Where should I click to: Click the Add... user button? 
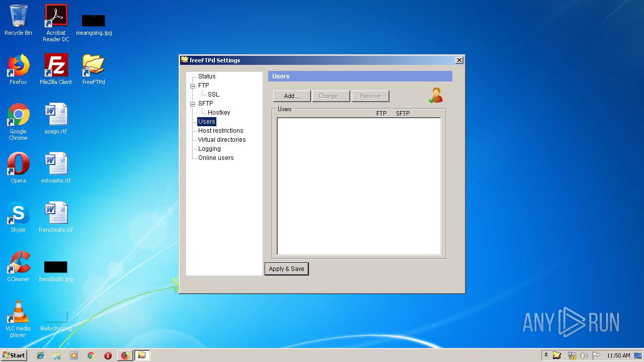click(292, 96)
